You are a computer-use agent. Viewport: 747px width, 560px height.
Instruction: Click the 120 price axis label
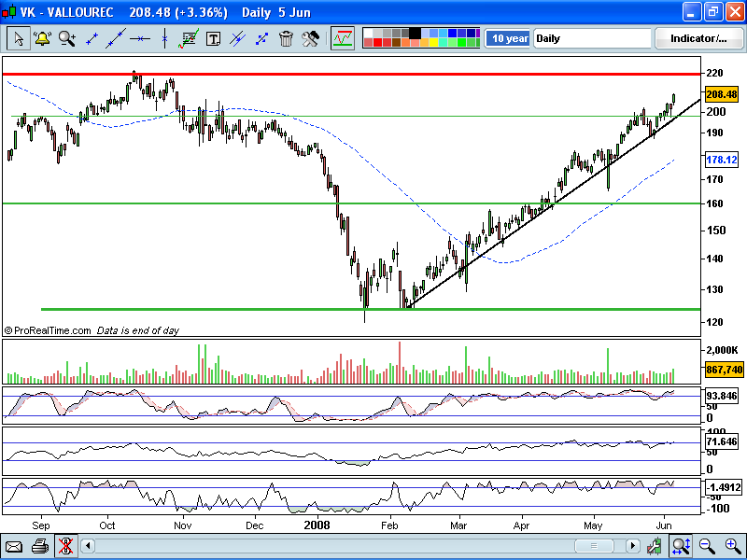(714, 322)
